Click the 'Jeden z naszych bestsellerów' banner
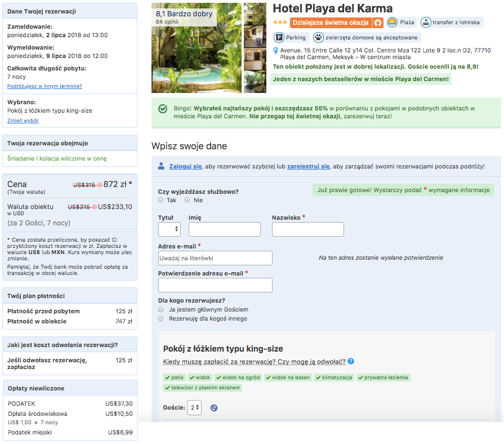This screenshot has width=504, height=444. (361, 79)
